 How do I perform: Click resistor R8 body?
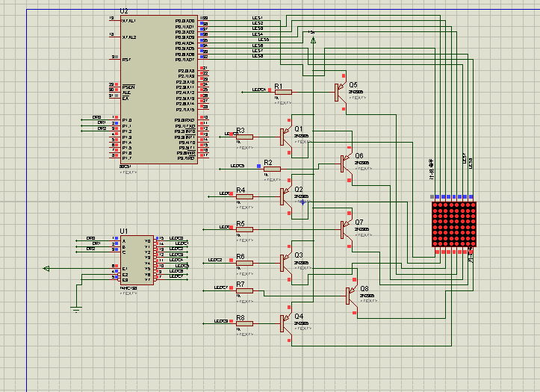(245, 323)
